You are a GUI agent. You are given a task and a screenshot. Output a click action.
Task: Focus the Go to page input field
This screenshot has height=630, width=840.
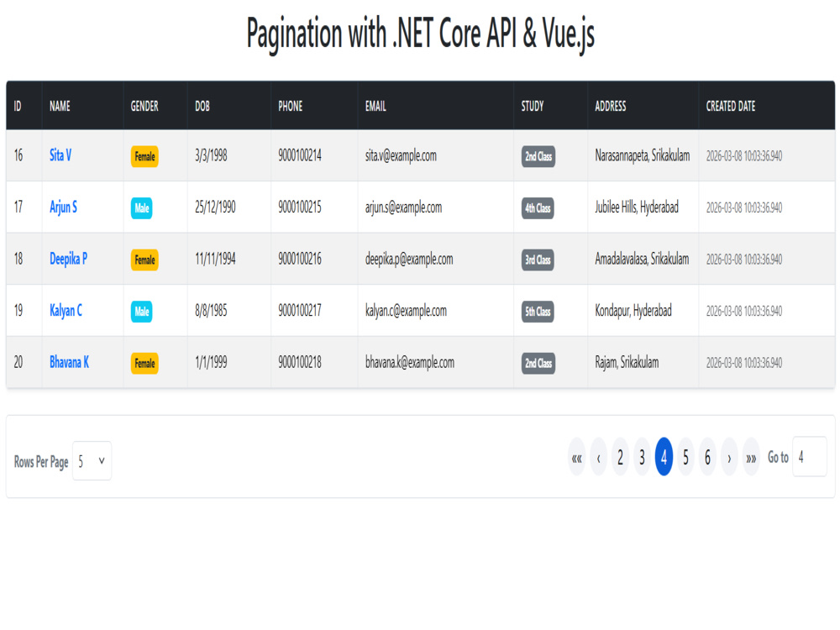810,457
